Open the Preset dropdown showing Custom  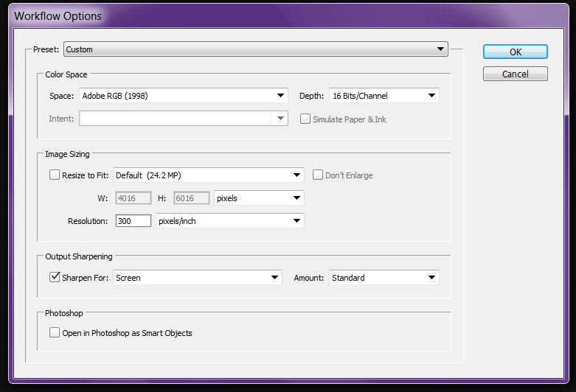click(x=255, y=49)
